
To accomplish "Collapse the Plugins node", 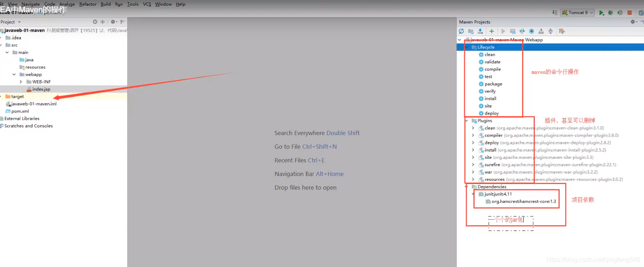I will click(466, 121).
